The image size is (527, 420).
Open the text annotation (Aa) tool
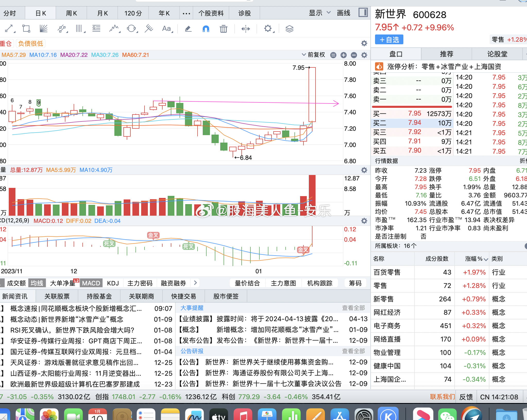point(166,29)
